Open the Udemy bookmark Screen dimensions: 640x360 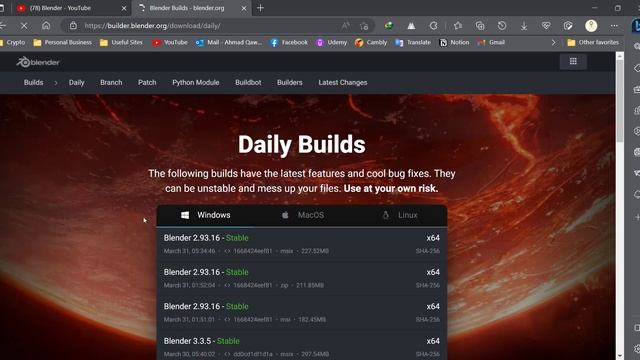point(331,42)
